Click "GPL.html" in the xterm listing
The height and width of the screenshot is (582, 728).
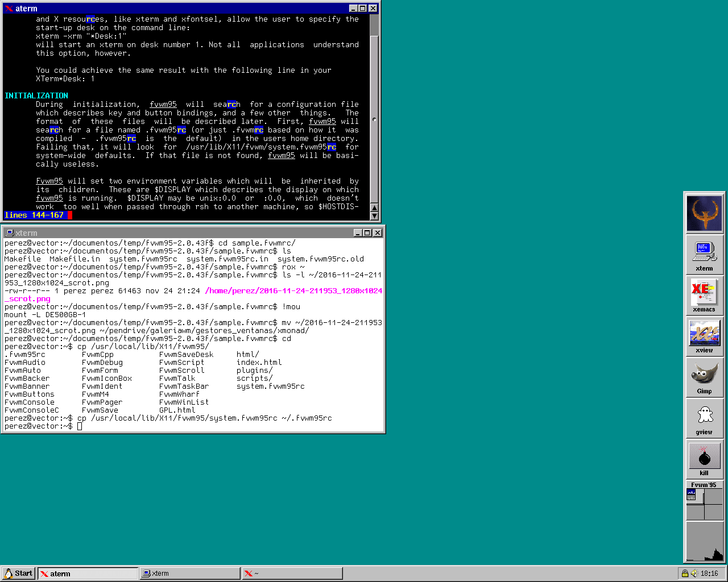(177, 410)
